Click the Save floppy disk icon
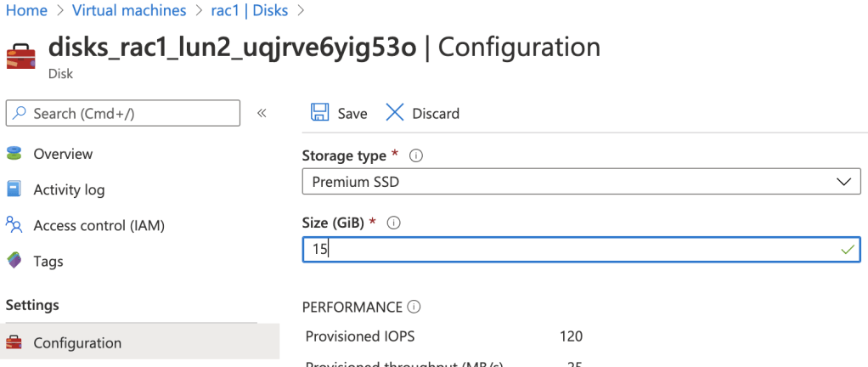The height and width of the screenshot is (367, 868). [319, 113]
